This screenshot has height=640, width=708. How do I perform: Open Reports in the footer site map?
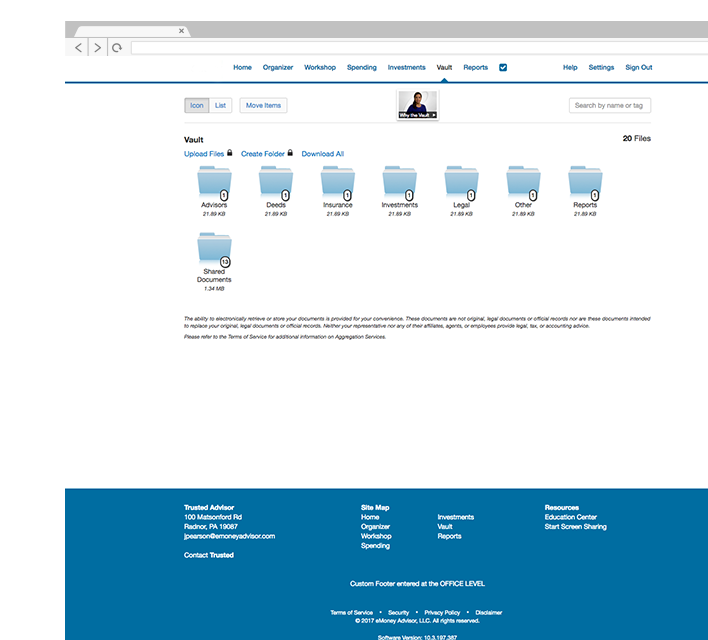(449, 536)
